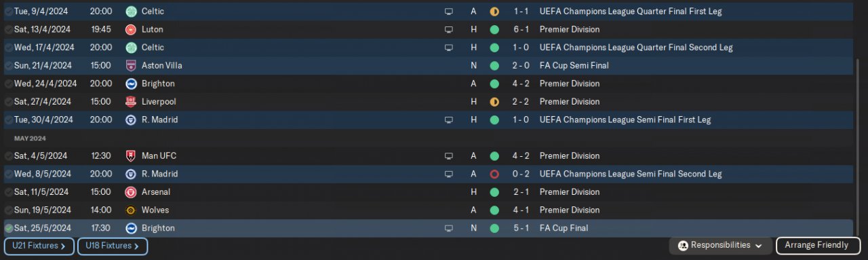Viewport: 868px width, 260px height.
Task: Toggle the checkmark on the Brighton FA Cup Final row
Action: (9, 229)
